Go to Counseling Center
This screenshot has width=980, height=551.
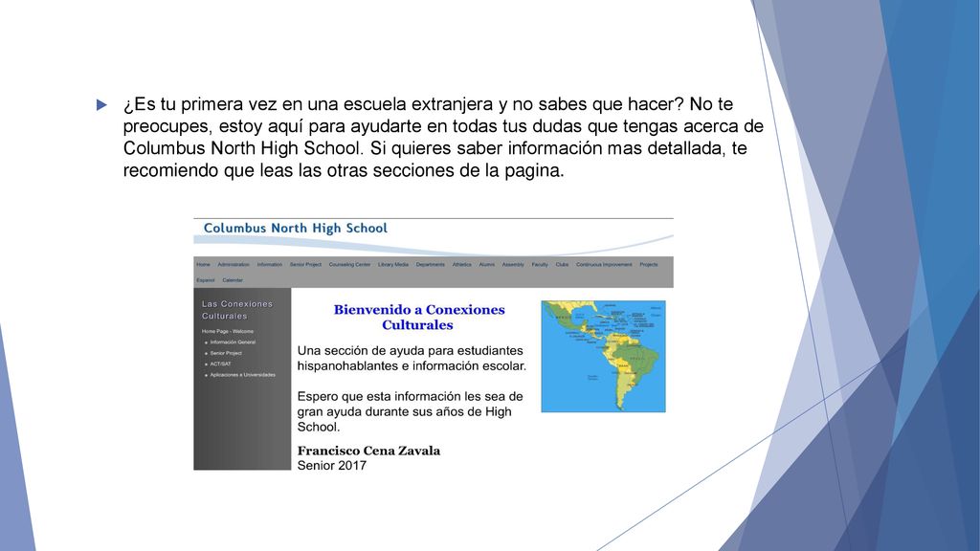(x=349, y=265)
